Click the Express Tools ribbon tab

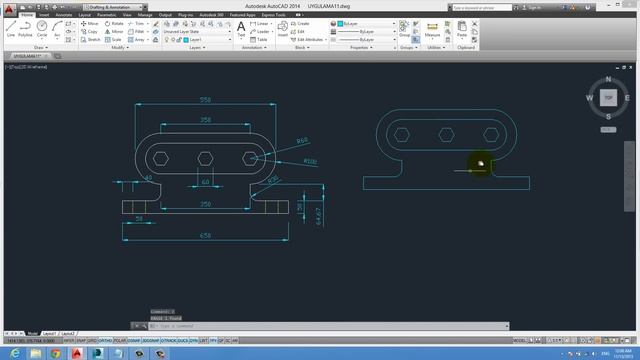[x=273, y=15]
